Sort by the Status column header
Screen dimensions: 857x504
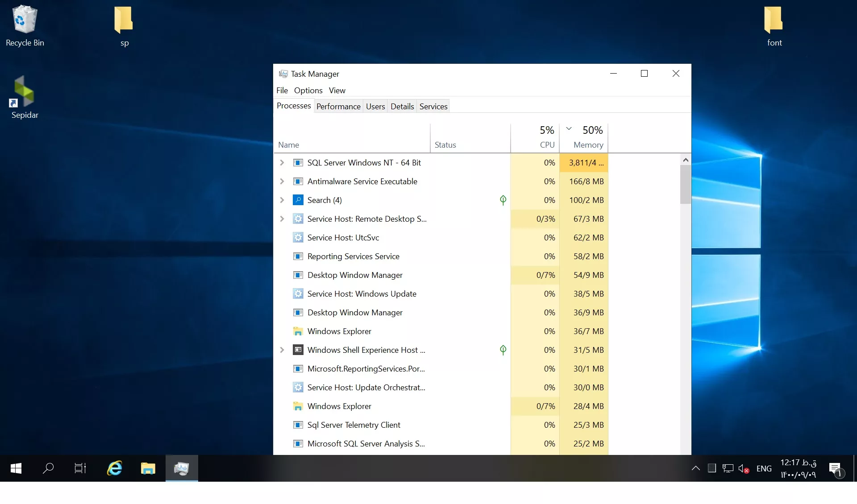pyautogui.click(x=470, y=138)
